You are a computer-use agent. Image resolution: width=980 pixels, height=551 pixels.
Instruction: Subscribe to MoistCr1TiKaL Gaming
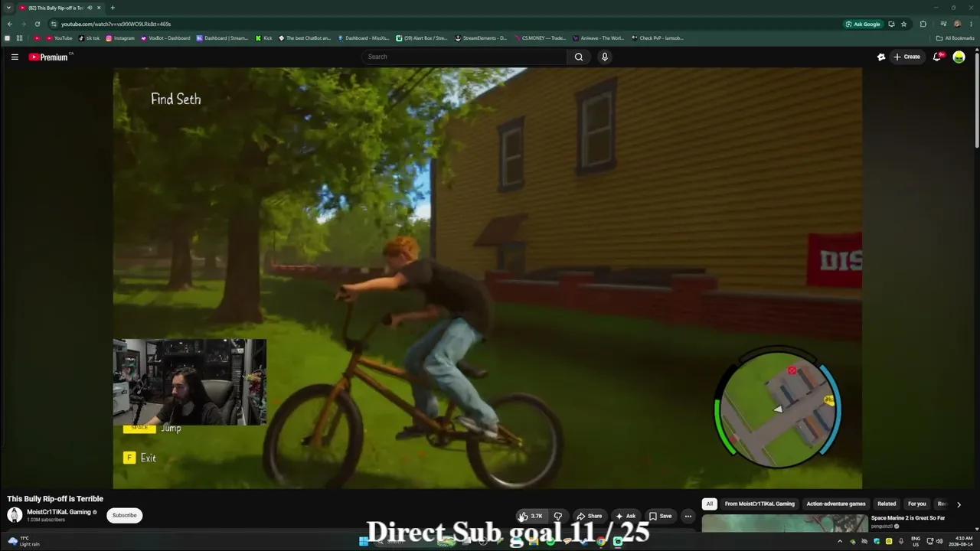[124, 515]
